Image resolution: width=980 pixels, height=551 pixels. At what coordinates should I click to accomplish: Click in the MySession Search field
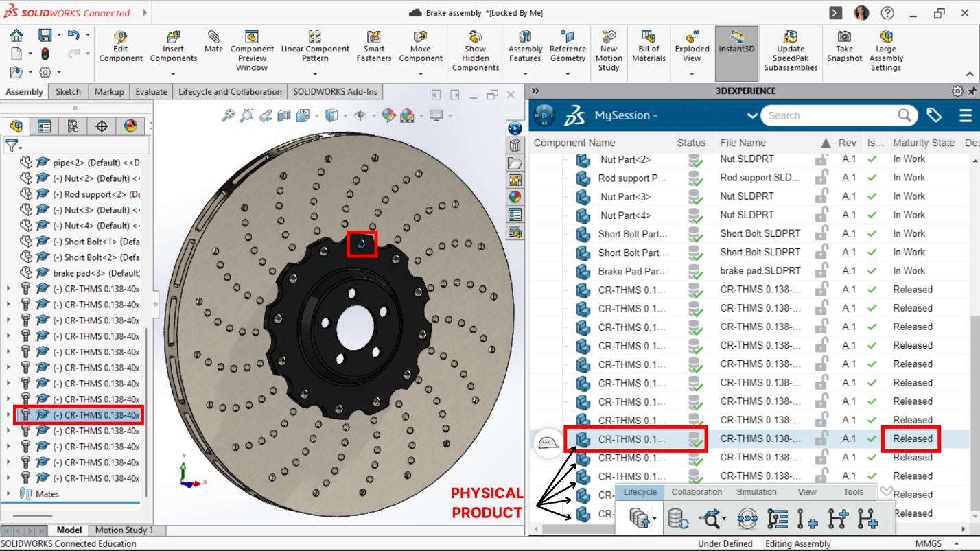click(x=830, y=115)
